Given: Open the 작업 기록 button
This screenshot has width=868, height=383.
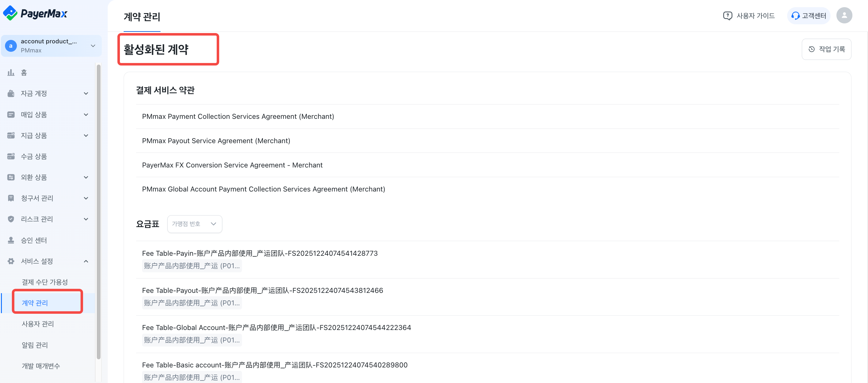Looking at the screenshot, I should [x=826, y=49].
